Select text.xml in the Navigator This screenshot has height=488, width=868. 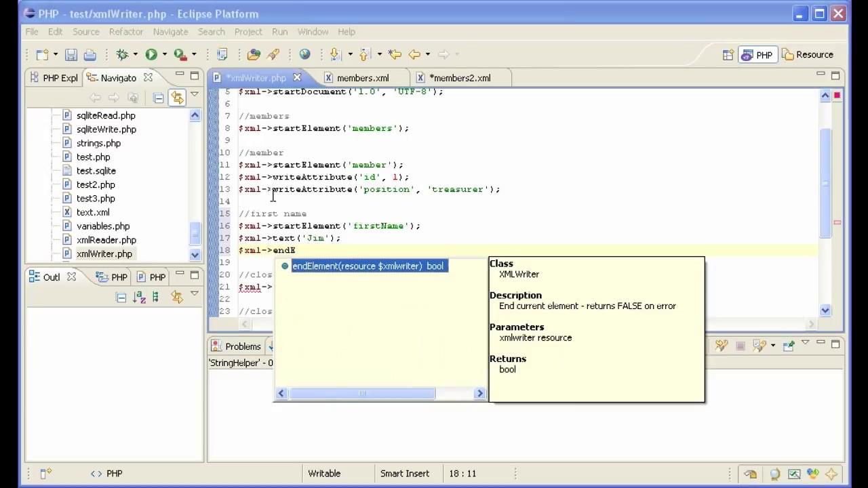click(x=93, y=213)
